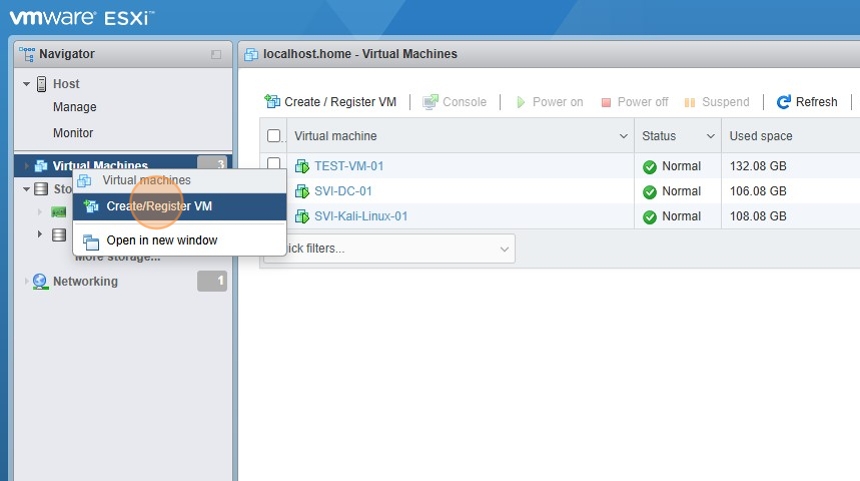Click the SVI-DC-01 VM icon
Viewport: 860px width, 481px height.
coord(302,191)
